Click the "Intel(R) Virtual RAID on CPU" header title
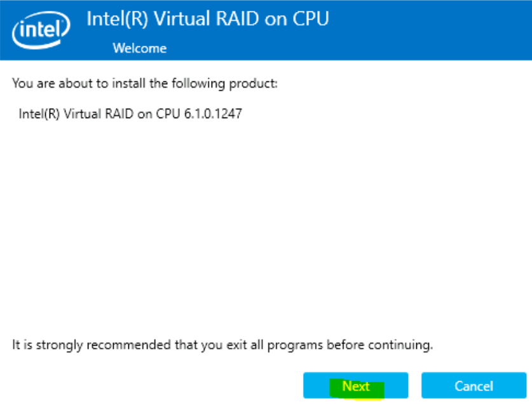 207,19
